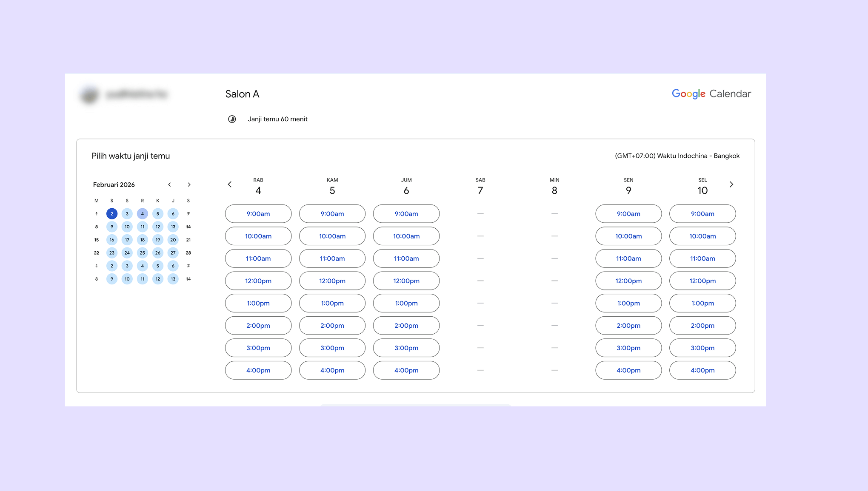
Task: Select 12:00pm slot on Thursday 5
Action: 332,281
